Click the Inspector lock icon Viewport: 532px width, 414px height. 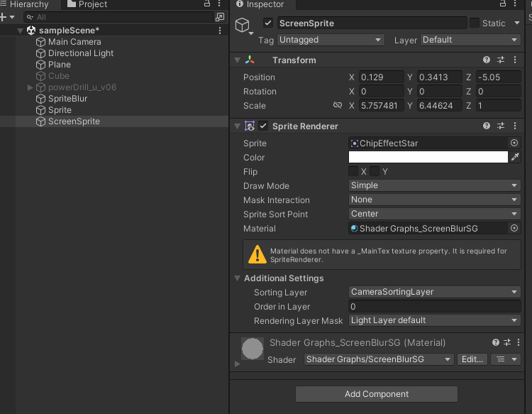(503, 4)
